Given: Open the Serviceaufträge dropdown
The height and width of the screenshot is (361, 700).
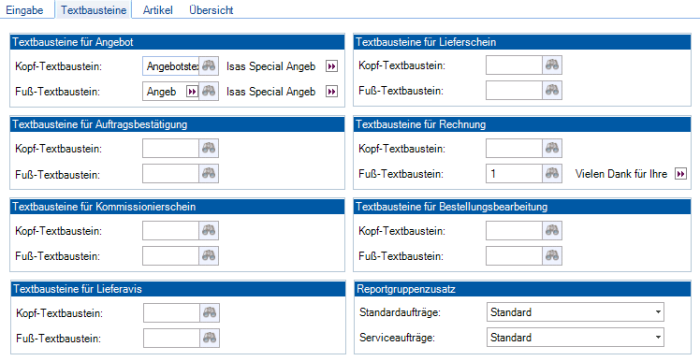Looking at the screenshot, I should point(575,337).
